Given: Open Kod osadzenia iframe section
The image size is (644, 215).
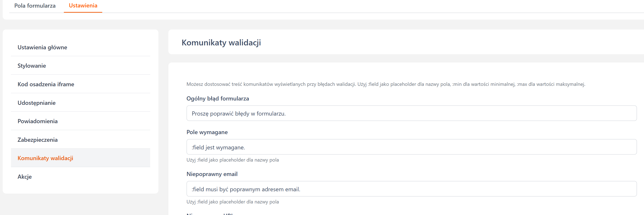Looking at the screenshot, I should (46, 84).
